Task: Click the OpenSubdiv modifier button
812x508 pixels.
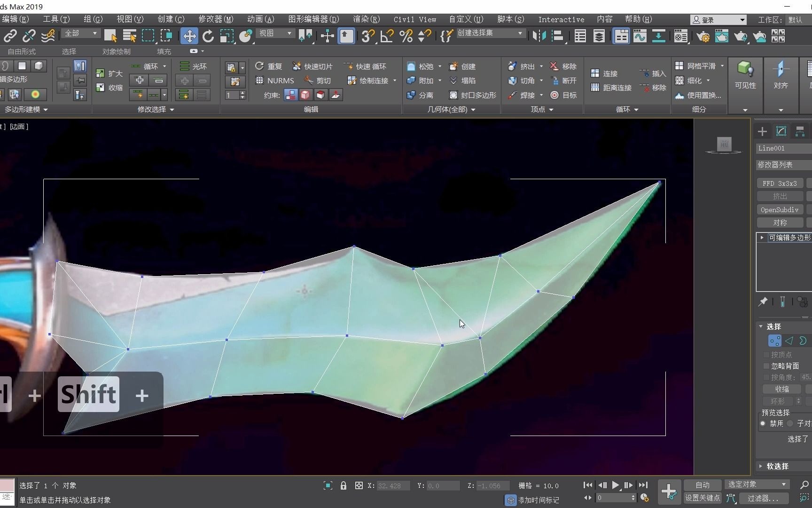Action: click(780, 210)
